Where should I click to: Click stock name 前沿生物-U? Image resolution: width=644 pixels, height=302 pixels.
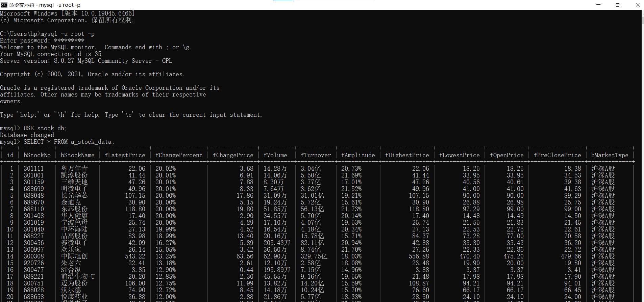pos(78,277)
